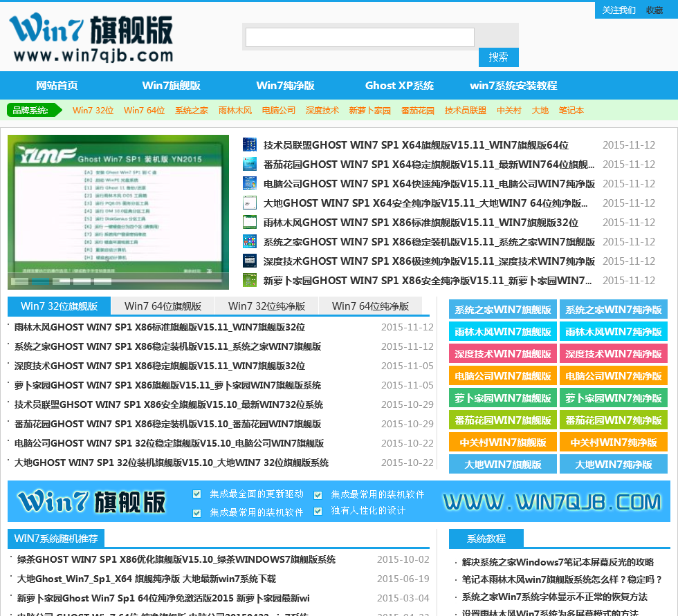The width and height of the screenshot is (678, 616).
Task: Open the YLMF Ghost Win7 slideshow image
Action: [118, 212]
